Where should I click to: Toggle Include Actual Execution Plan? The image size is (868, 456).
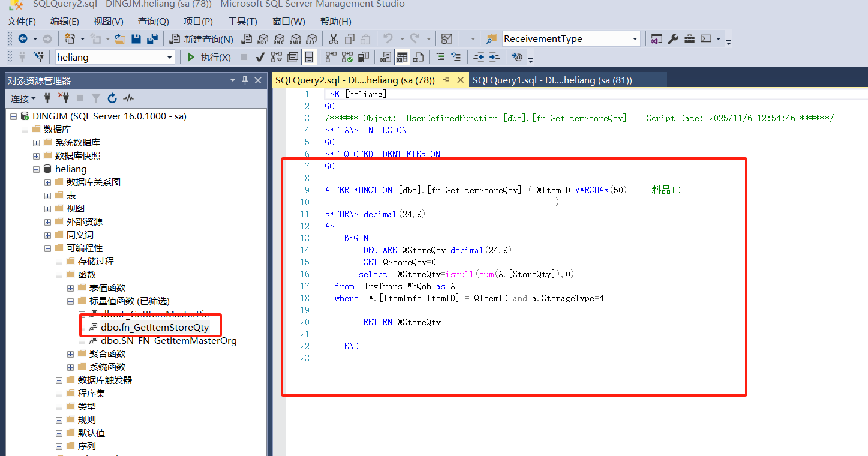click(331, 57)
